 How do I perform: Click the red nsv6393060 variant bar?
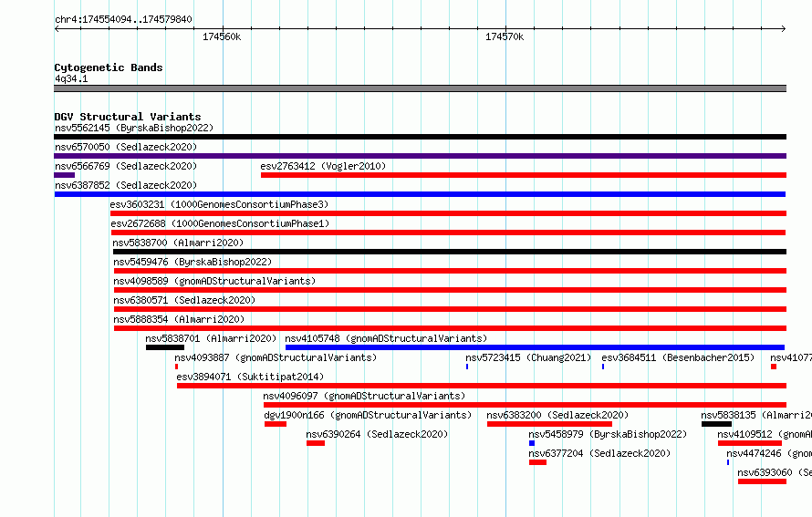[763, 481]
